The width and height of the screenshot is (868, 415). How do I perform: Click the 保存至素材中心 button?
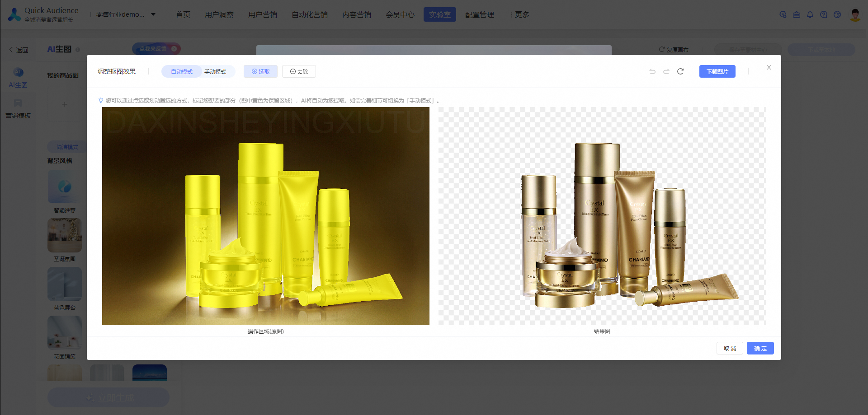pyautogui.click(x=748, y=50)
